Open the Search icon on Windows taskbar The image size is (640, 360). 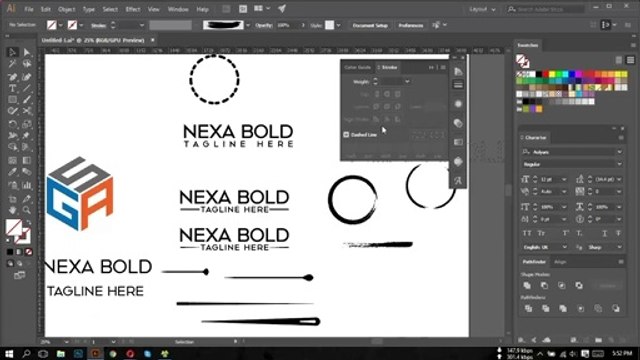click(x=26, y=353)
